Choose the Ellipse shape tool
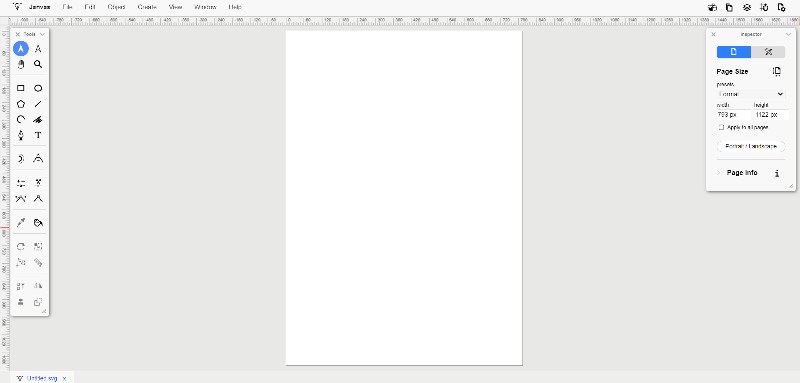The height and width of the screenshot is (383, 800). click(38, 88)
